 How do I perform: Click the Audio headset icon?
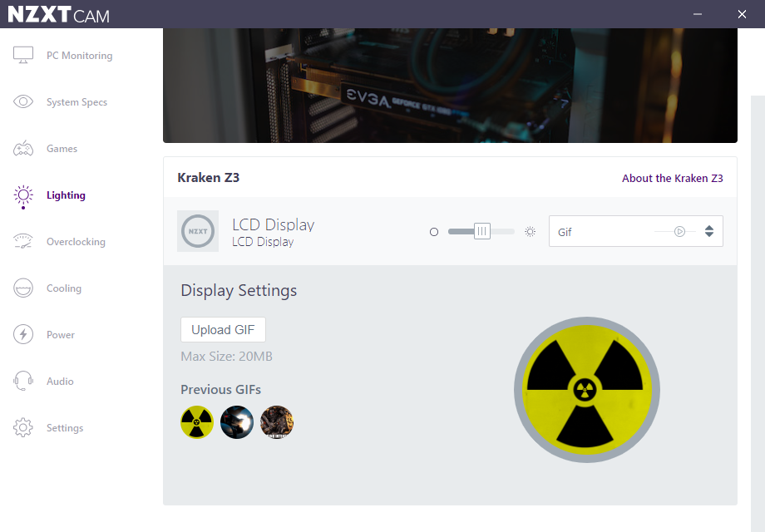(x=23, y=381)
